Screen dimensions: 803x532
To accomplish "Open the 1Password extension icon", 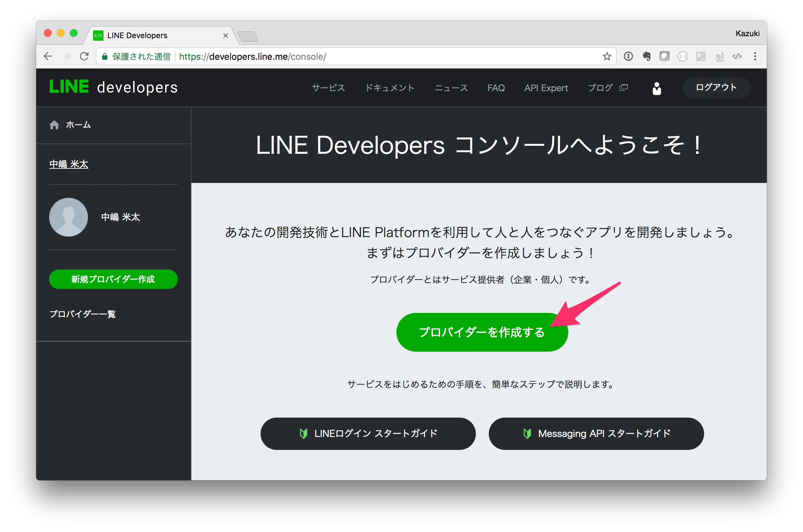I will (628, 56).
